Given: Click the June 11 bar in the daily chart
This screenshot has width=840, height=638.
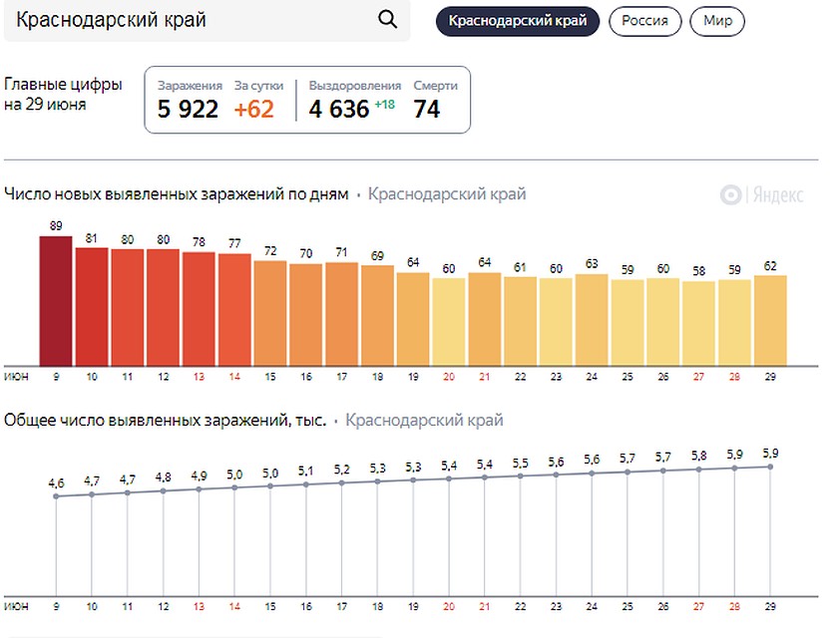Looking at the screenshot, I should [128, 307].
